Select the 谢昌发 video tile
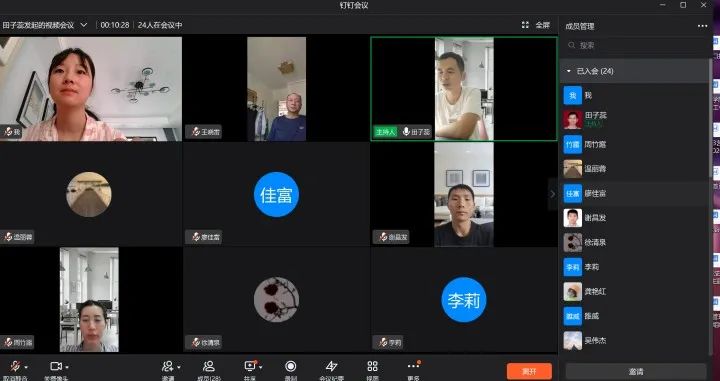The image size is (720, 381). pos(464,194)
